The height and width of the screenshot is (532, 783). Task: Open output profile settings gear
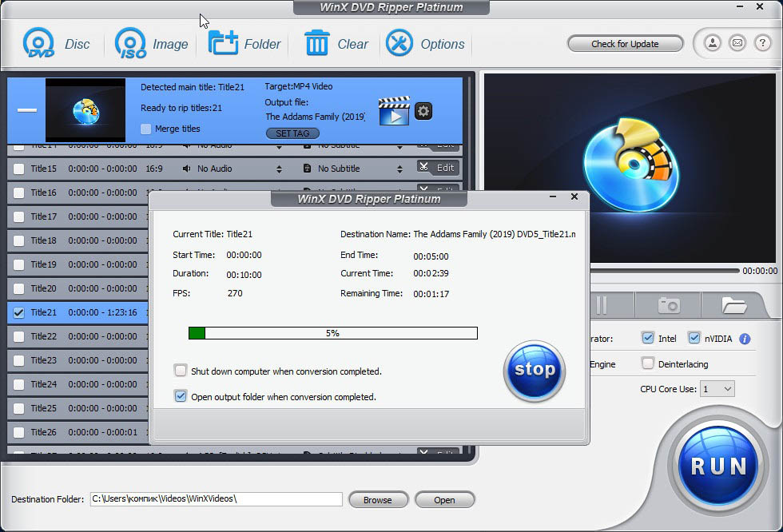pyautogui.click(x=423, y=111)
